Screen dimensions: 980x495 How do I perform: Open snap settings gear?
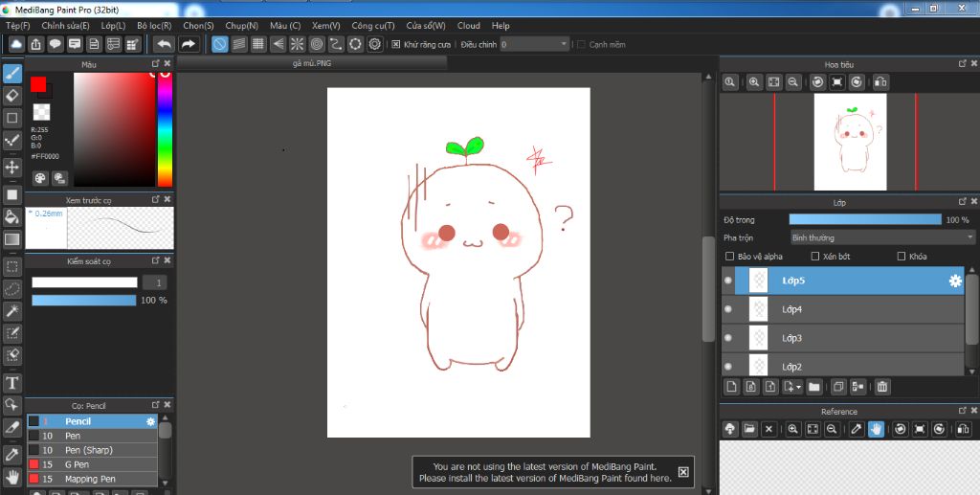[374, 44]
